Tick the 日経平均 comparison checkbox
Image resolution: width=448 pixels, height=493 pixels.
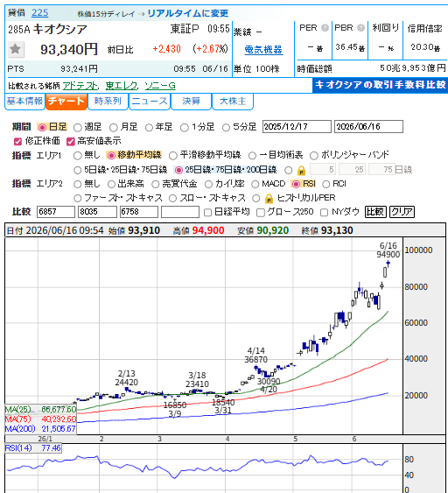pos(207,213)
